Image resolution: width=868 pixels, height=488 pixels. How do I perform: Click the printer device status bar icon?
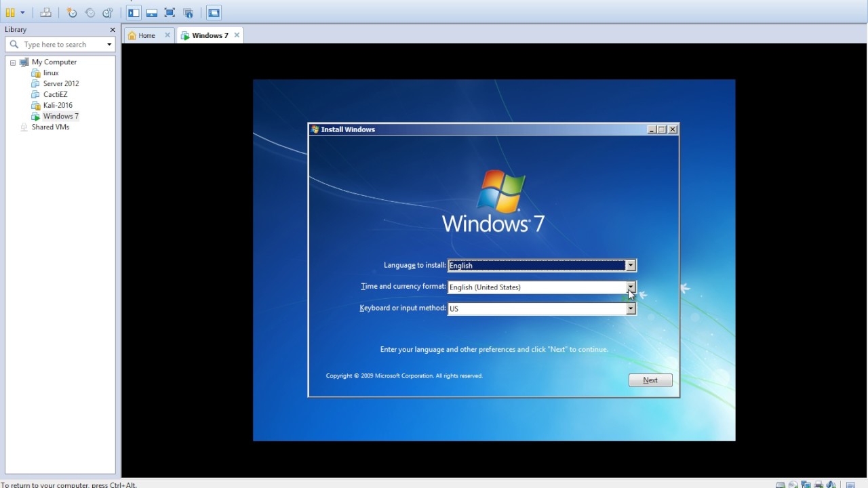coord(818,485)
